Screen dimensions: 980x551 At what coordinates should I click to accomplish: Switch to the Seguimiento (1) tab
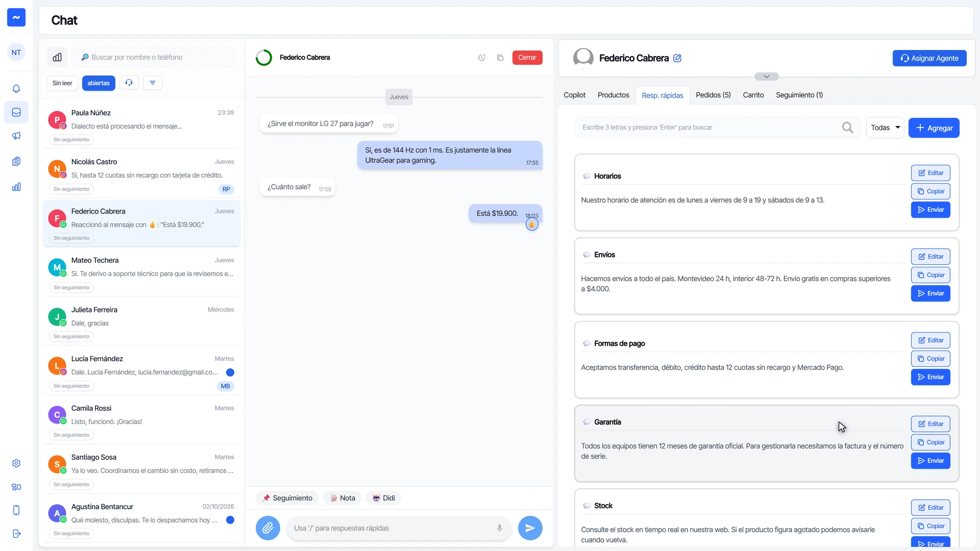(x=799, y=95)
